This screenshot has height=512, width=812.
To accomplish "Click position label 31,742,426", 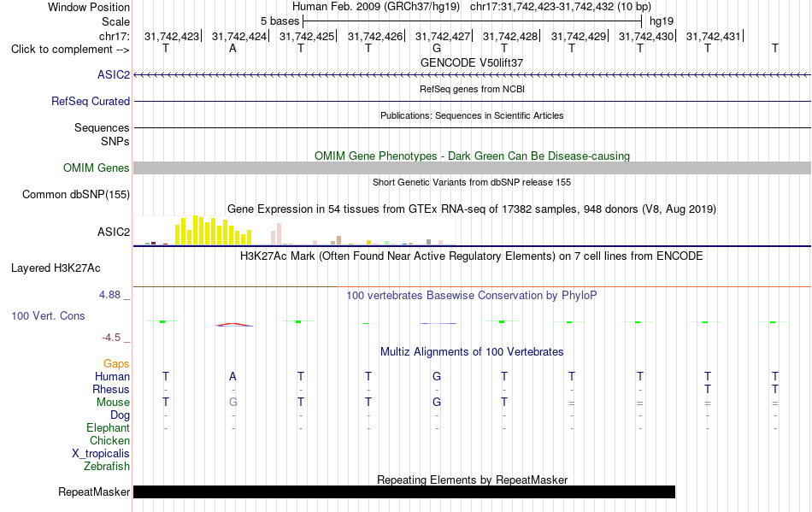I will 375,36.
